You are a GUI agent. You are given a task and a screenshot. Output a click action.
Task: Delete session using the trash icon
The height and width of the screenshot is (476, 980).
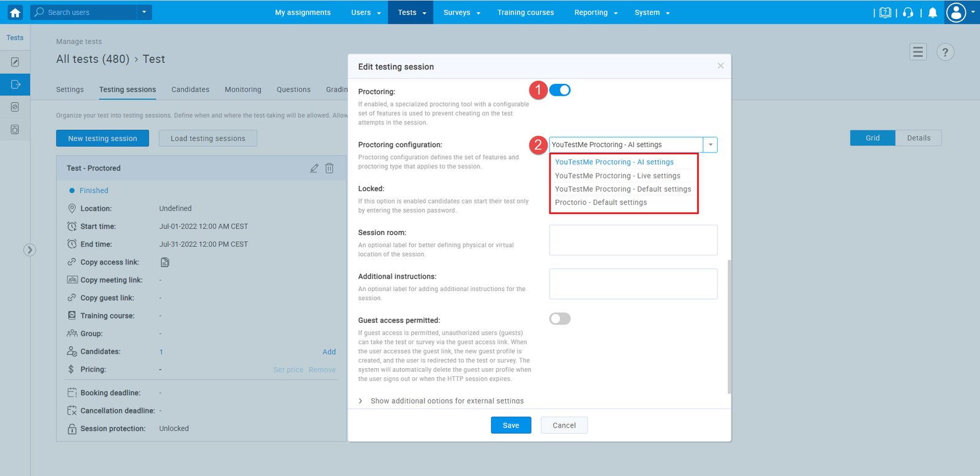[x=330, y=168]
